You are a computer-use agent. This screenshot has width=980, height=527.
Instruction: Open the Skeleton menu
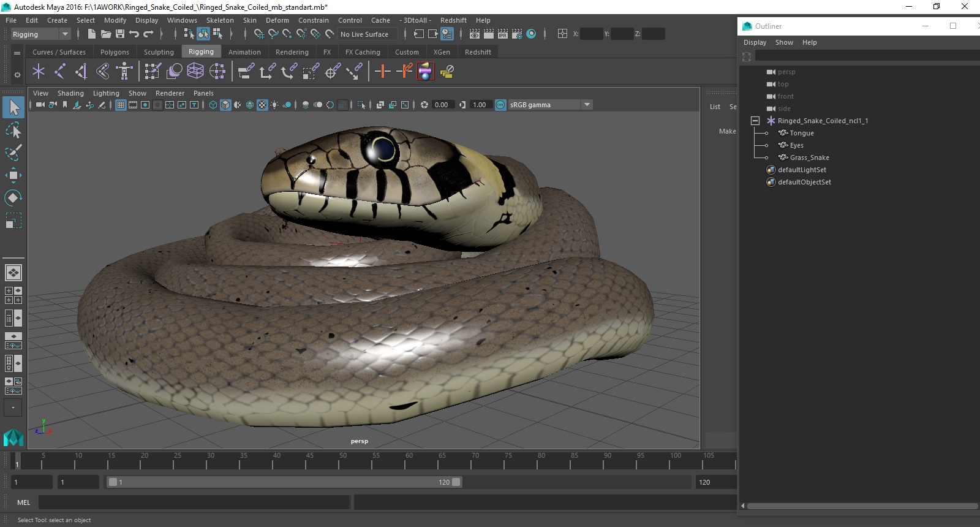220,20
